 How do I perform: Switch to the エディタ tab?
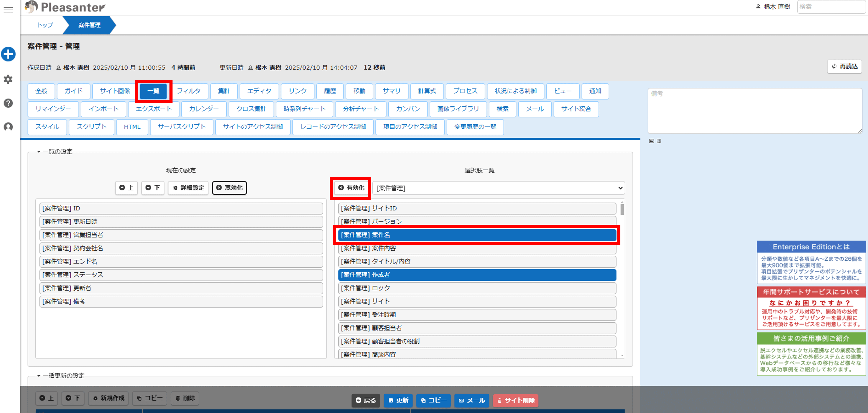[x=259, y=91]
